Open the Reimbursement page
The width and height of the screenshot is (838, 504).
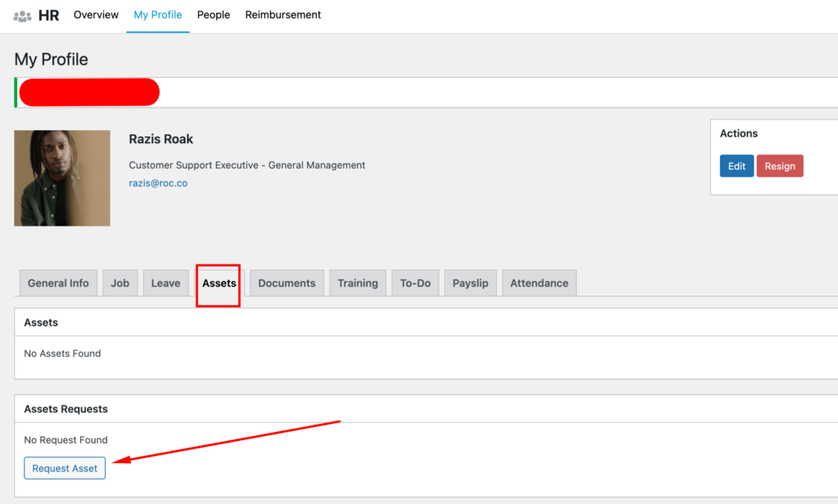coord(282,15)
